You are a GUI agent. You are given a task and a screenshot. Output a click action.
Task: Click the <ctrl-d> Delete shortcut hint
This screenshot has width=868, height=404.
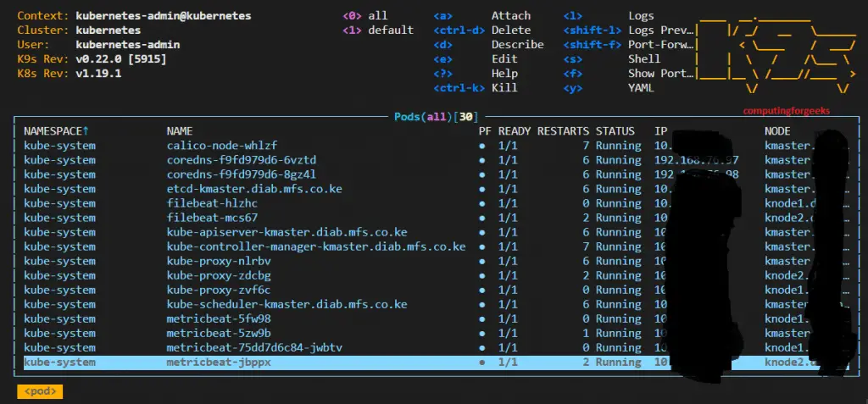tap(481, 30)
